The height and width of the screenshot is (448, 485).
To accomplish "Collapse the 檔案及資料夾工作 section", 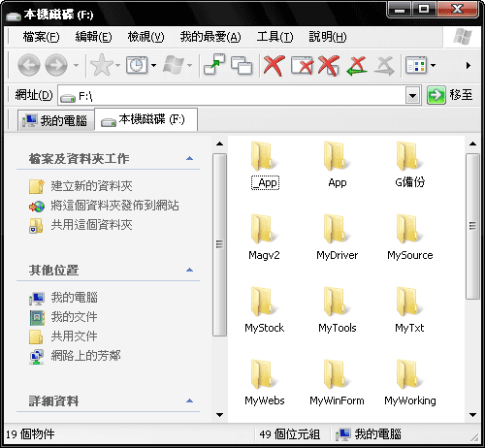I will [x=190, y=158].
